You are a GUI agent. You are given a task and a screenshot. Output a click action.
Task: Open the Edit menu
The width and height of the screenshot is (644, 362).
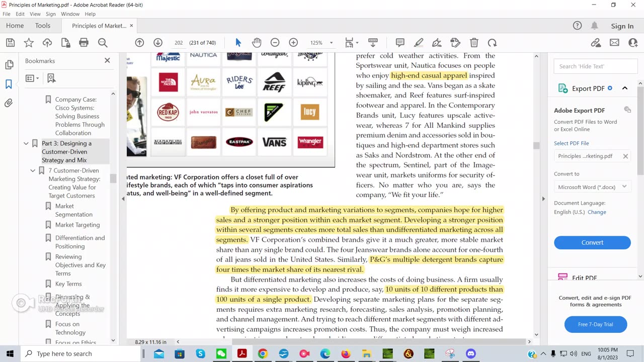coord(20,14)
